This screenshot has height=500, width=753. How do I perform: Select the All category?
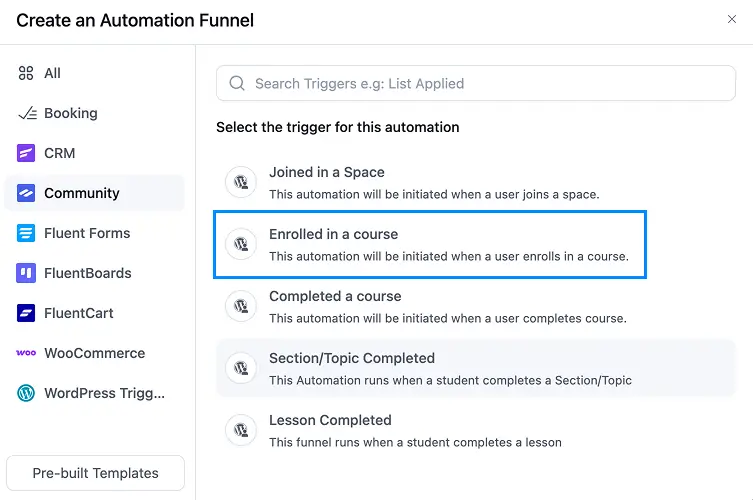tap(95, 73)
